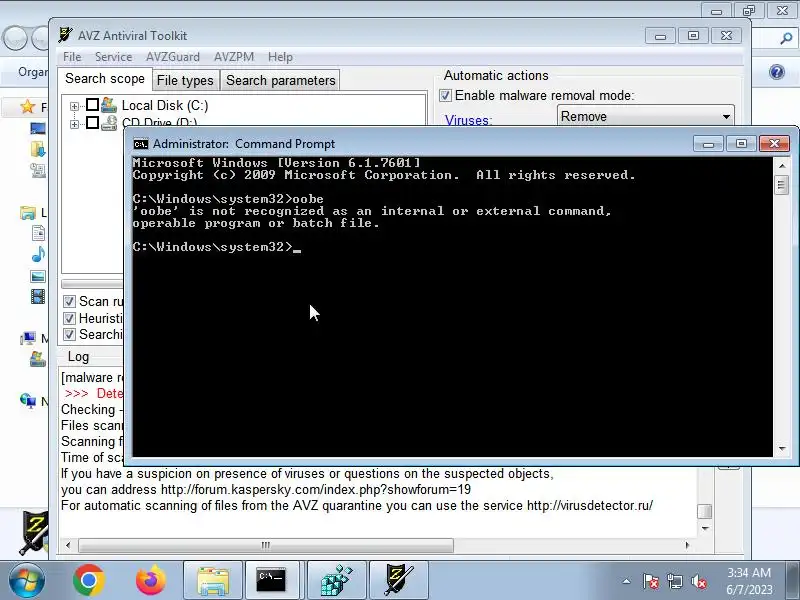The image size is (800, 600).
Task: Click the Computer icon in Explorer sidebar
Action: click(x=28, y=338)
